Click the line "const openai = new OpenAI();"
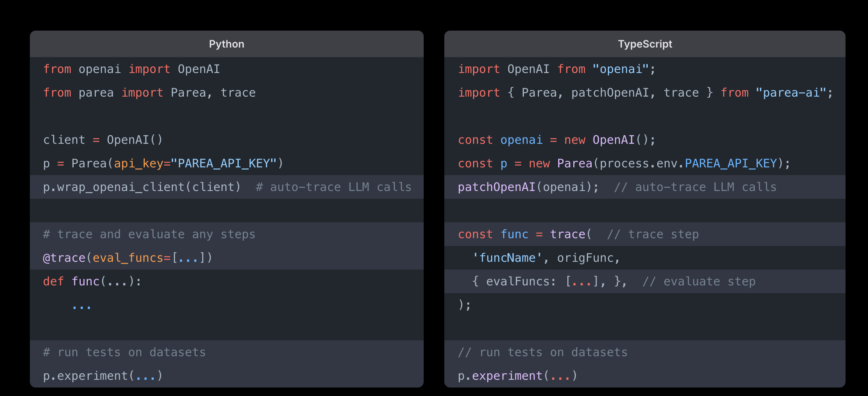Screen dimensions: 868x396 point(557,140)
